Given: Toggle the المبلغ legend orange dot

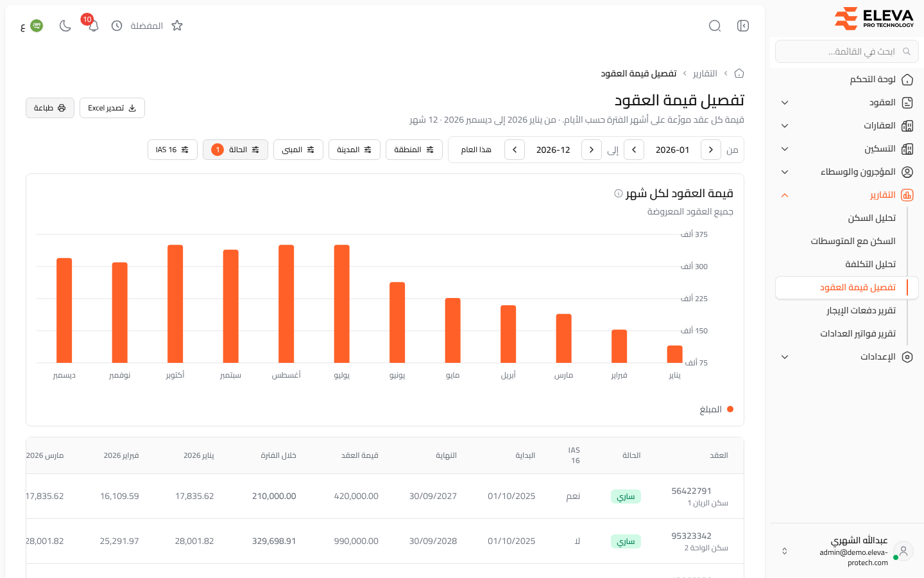Looking at the screenshot, I should tap(730, 409).
